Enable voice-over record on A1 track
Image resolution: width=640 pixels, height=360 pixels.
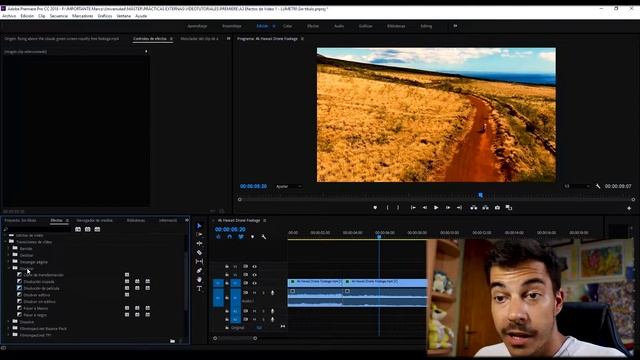[x=272, y=293]
